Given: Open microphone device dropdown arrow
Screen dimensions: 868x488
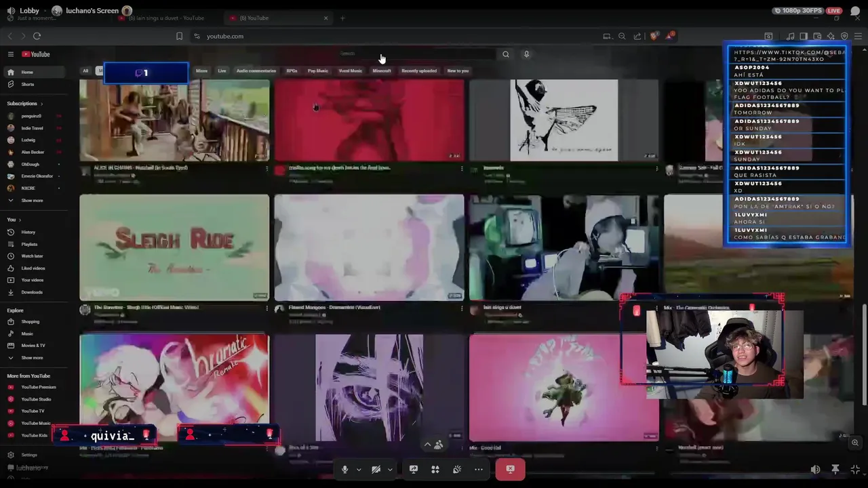Looking at the screenshot, I should click(x=359, y=469).
